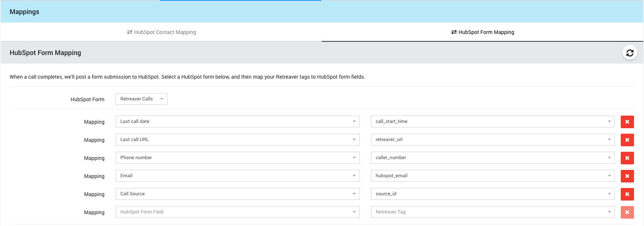The height and width of the screenshot is (226, 644).
Task: Delete the call_start_time mapping row
Action: tap(627, 122)
